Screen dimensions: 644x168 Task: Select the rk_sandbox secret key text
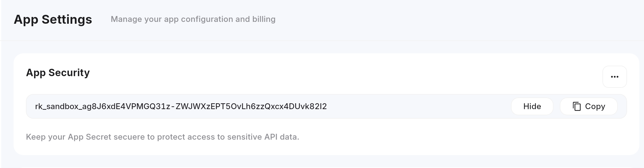(x=181, y=106)
